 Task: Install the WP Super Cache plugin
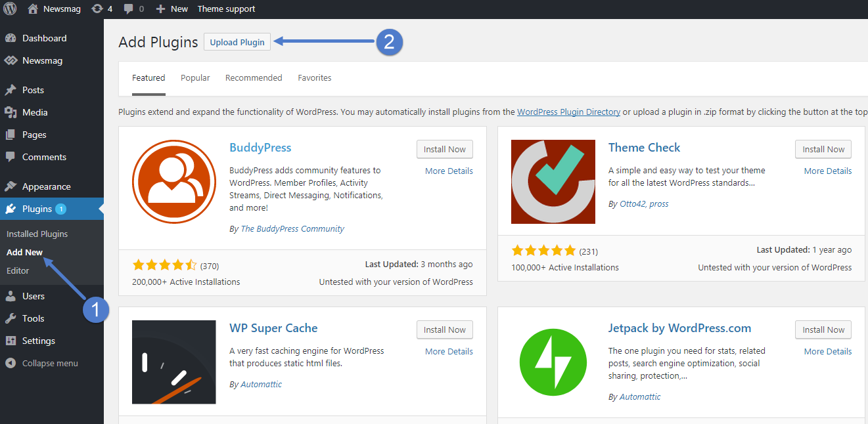coord(445,329)
